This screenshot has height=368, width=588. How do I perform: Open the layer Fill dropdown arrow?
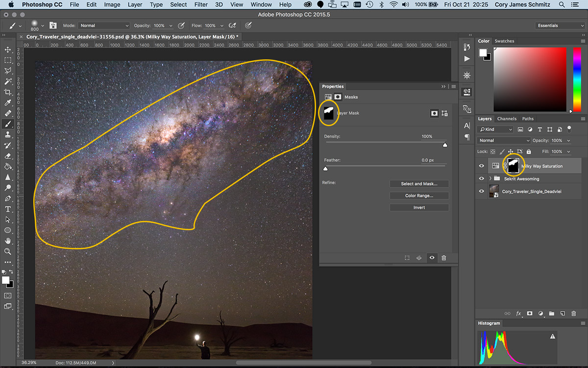tap(568, 152)
